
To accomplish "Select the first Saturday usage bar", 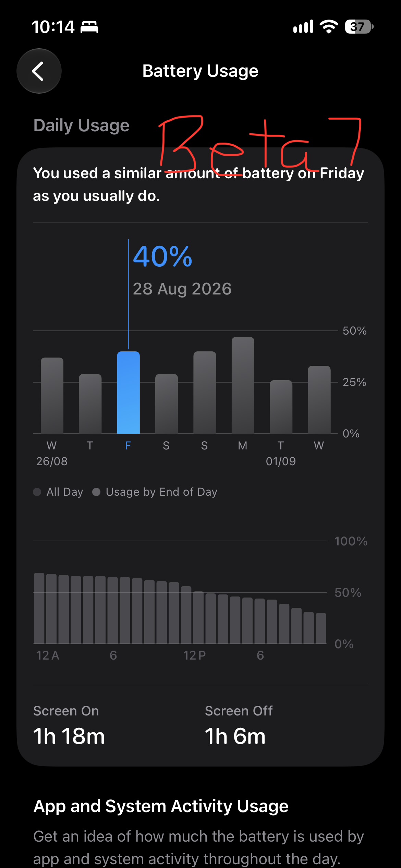I will [166, 404].
